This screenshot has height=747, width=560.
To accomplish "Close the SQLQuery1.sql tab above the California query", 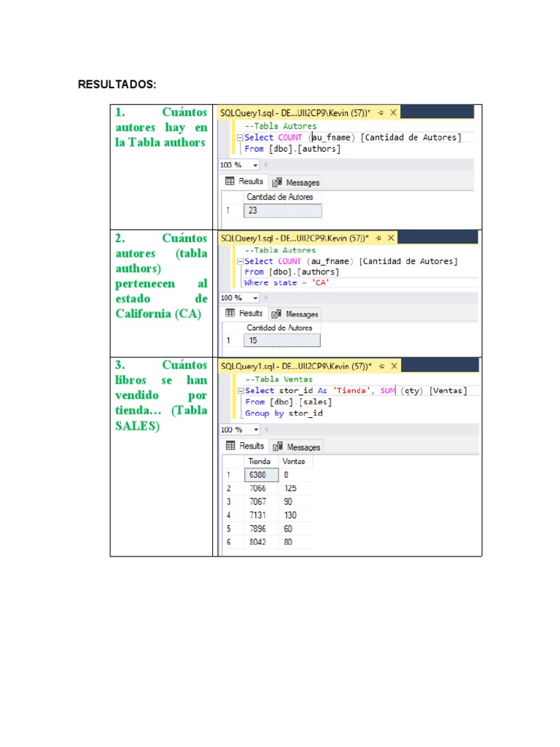I will 393,237.
